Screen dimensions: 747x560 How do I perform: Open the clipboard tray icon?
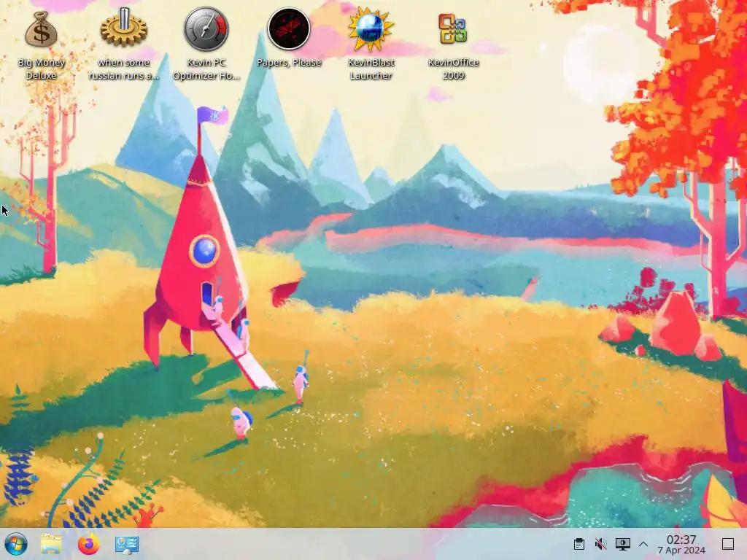[579, 544]
